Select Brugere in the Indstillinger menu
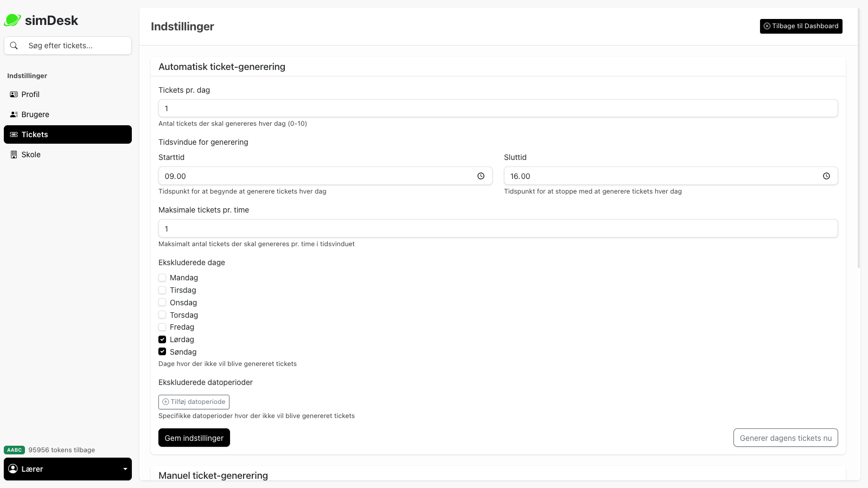The width and height of the screenshot is (868, 488). [x=35, y=114]
